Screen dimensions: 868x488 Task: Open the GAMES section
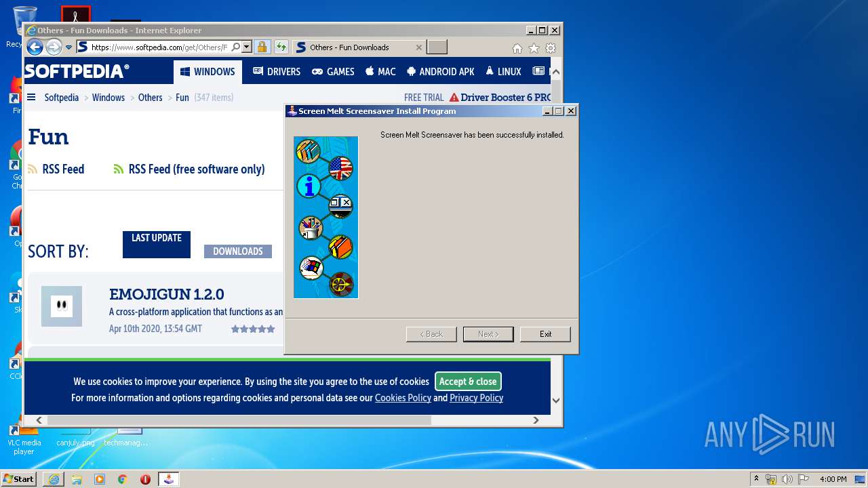click(x=333, y=72)
